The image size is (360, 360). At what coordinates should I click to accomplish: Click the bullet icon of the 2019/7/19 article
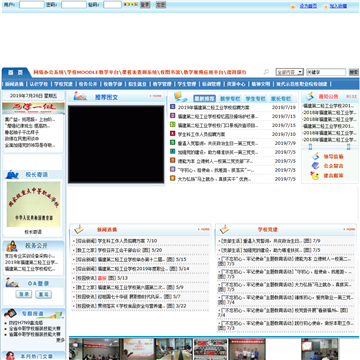[172, 107]
